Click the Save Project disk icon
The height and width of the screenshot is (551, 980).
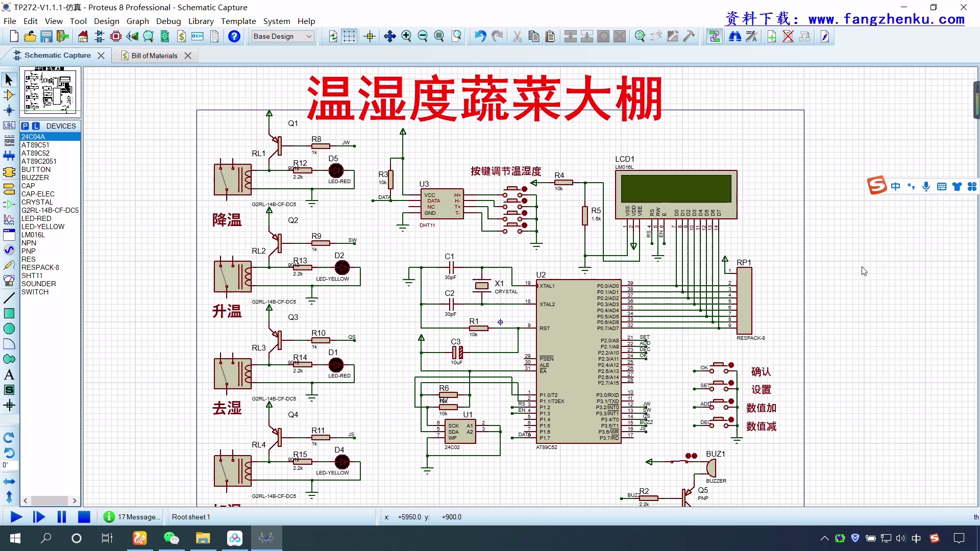tap(46, 36)
